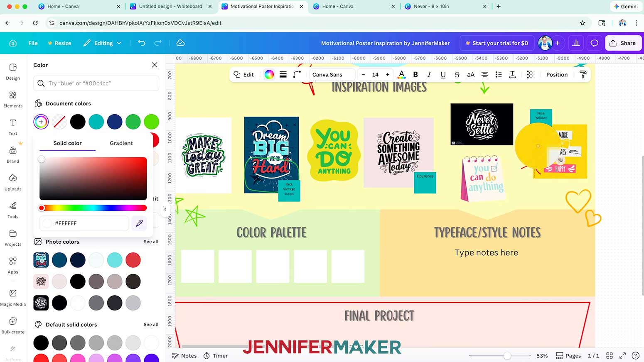
Task: Click the hex code field #FFFFFF
Action: click(84, 223)
